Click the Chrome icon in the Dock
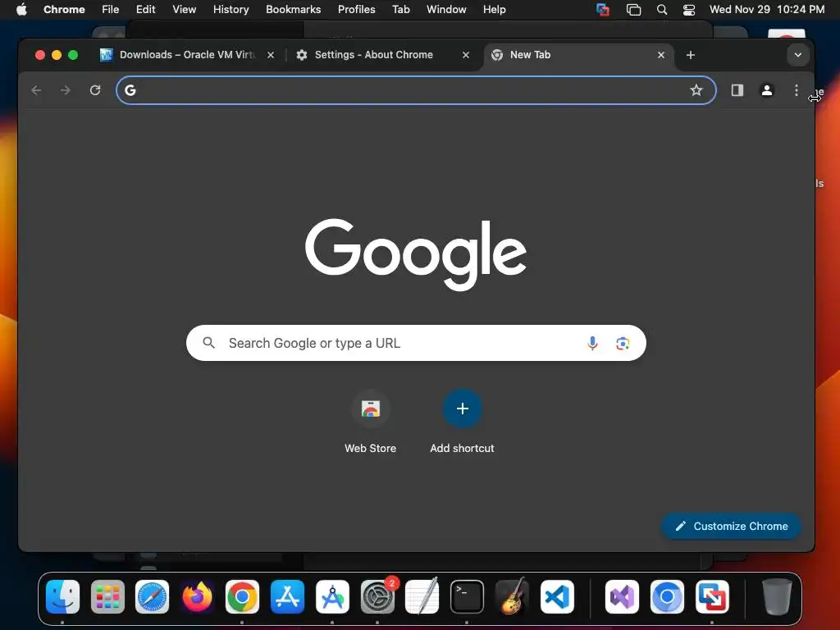 (242, 597)
